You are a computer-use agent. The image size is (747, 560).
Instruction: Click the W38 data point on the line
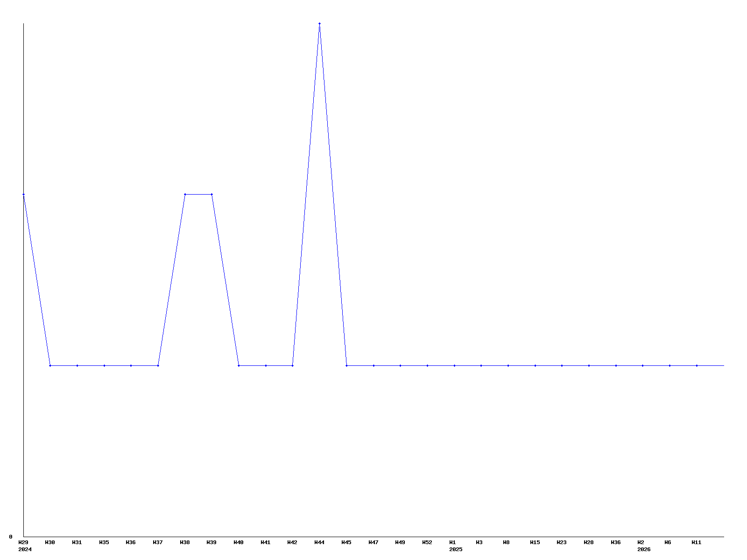click(x=185, y=194)
